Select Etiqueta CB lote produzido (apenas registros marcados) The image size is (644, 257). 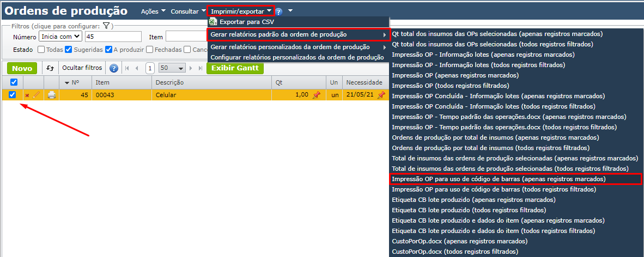(x=473, y=200)
